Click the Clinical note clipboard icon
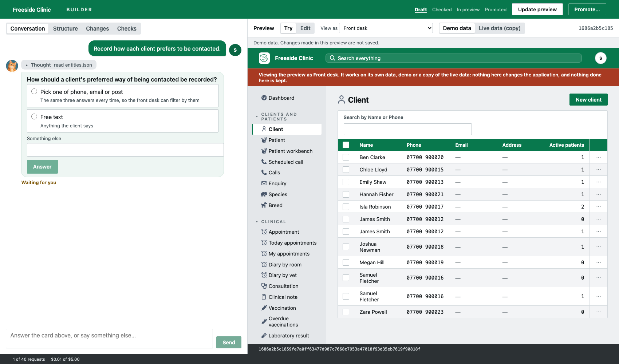Screen dimensions: 619x364 point(264,297)
